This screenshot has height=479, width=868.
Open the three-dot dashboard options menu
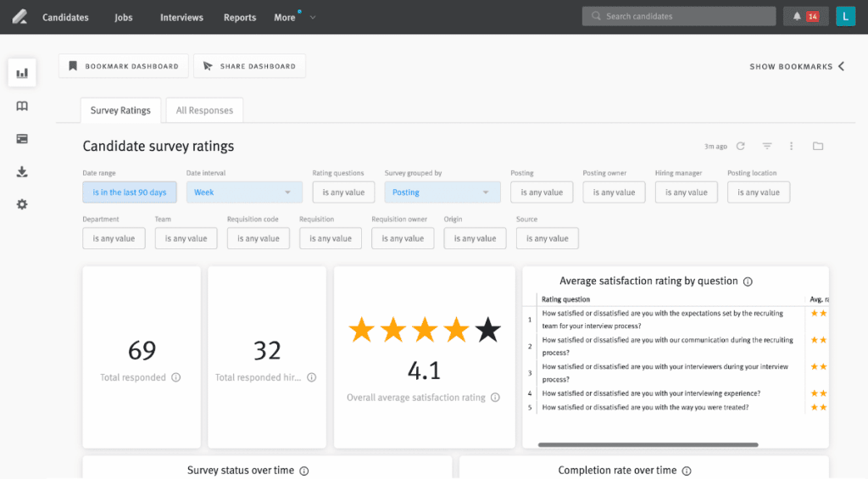point(791,146)
